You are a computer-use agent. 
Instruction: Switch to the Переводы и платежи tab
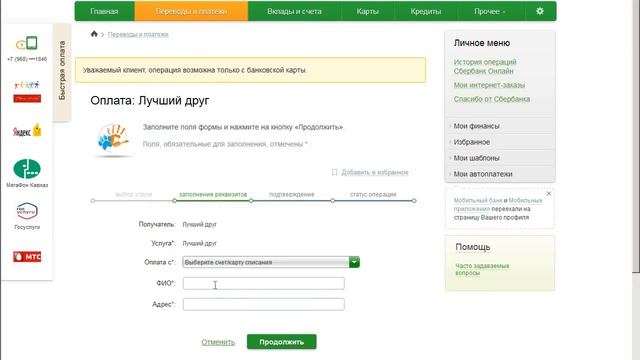pos(191,11)
